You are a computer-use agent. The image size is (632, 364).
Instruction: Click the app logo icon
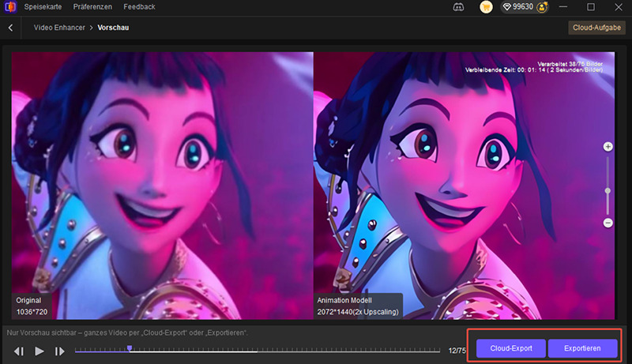click(10, 7)
